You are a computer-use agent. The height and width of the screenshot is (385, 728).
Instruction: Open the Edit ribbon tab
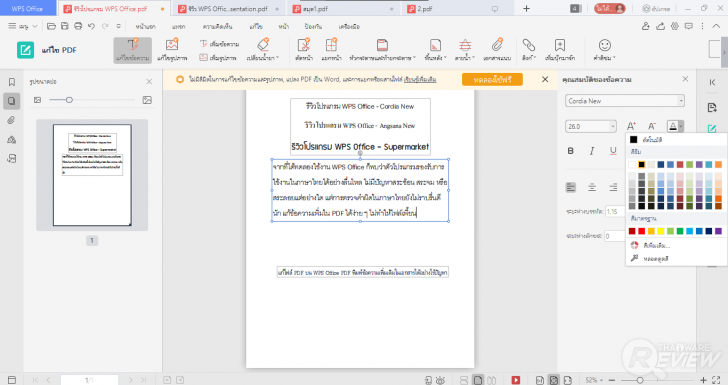[x=256, y=26]
